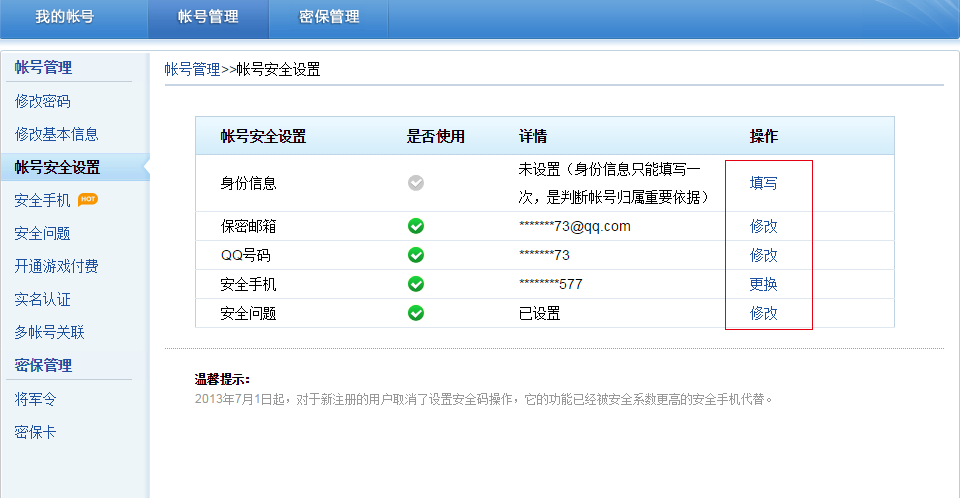The width and height of the screenshot is (961, 498).
Task: Click 填写 to fill in identity info
Action: [x=764, y=183]
